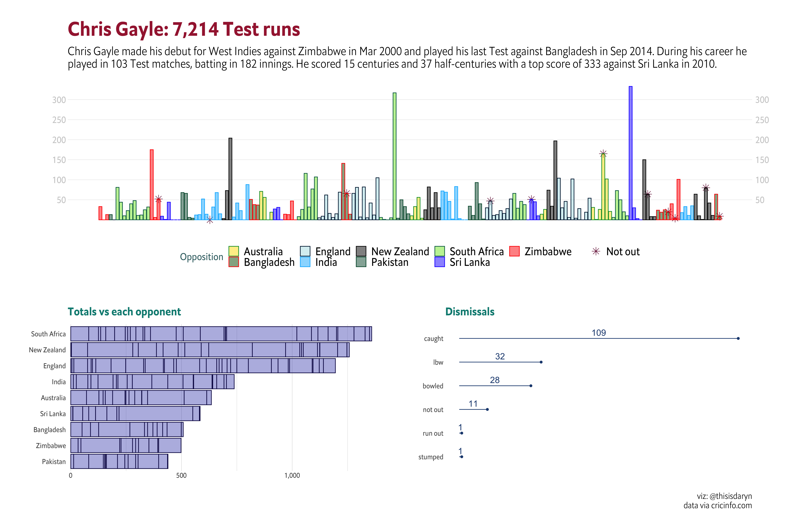Select the England legend swatch
Viewport: 798px width, 532px height.
pos(305,251)
